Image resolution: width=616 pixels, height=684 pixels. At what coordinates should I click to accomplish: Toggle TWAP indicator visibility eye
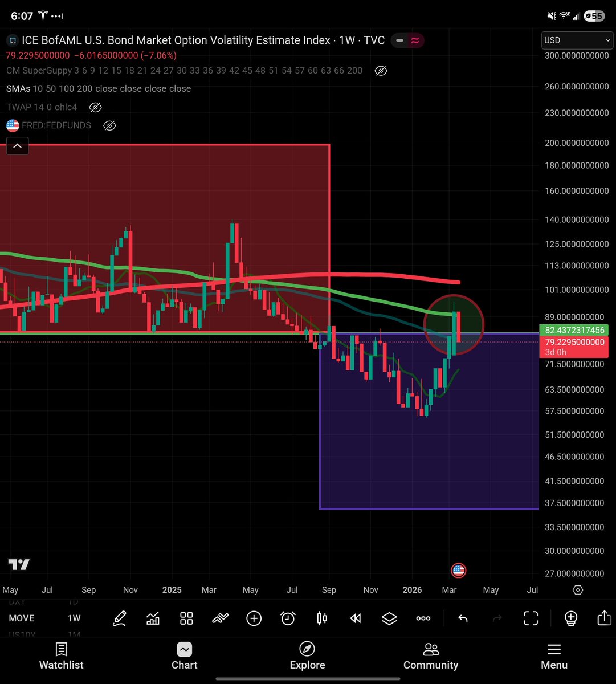click(96, 107)
